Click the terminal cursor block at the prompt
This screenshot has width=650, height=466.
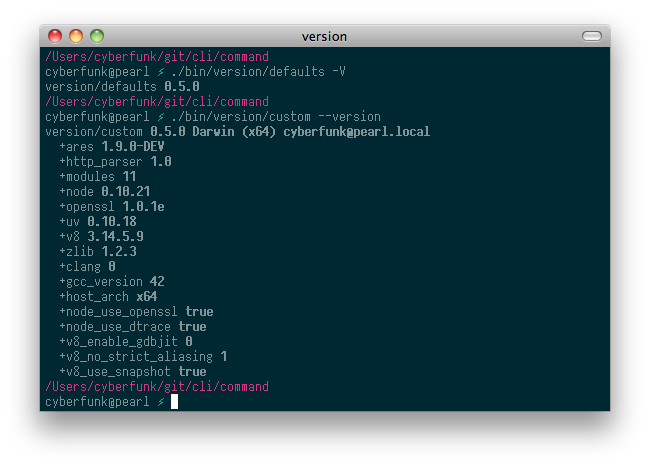[175, 401]
